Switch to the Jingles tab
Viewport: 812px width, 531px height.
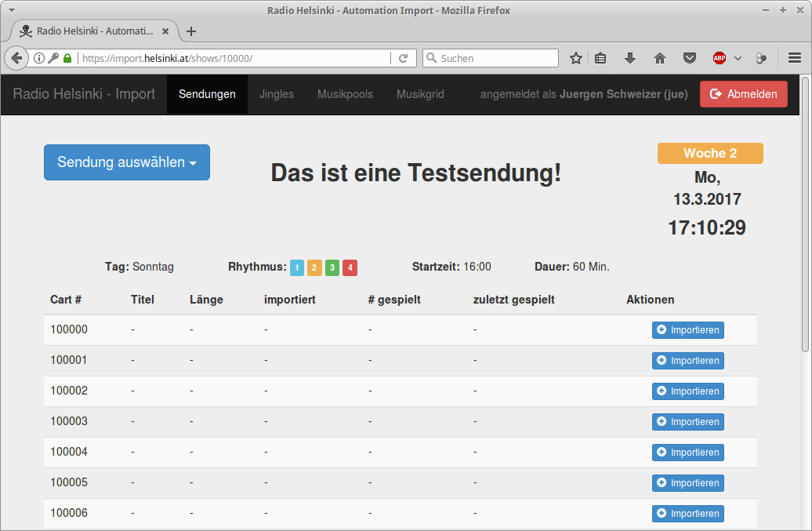tap(276, 94)
